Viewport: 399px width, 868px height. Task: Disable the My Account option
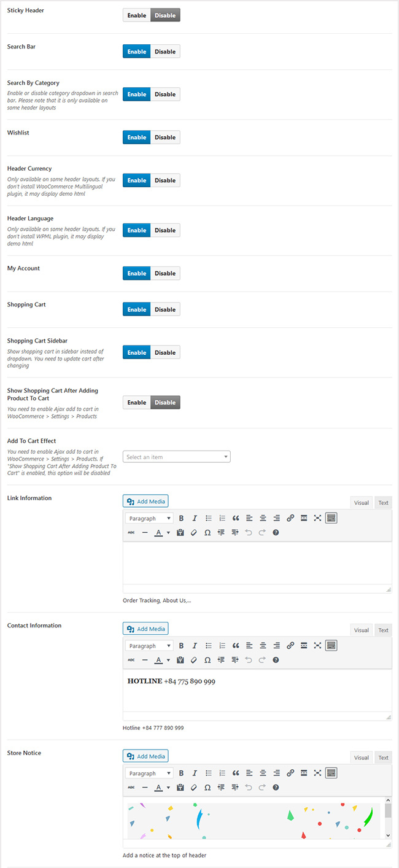click(165, 273)
